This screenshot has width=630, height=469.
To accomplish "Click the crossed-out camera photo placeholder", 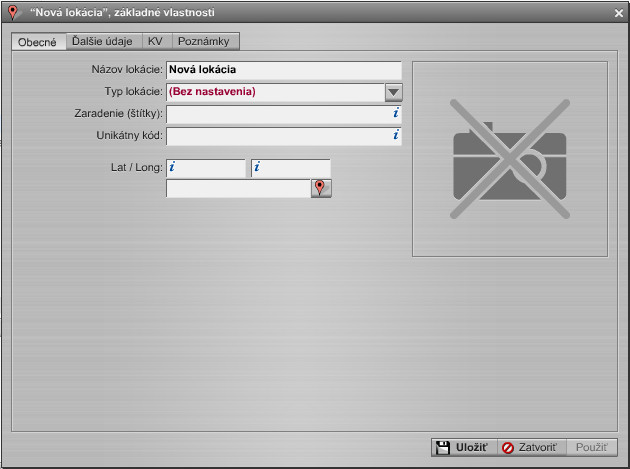I will pyautogui.click(x=509, y=159).
